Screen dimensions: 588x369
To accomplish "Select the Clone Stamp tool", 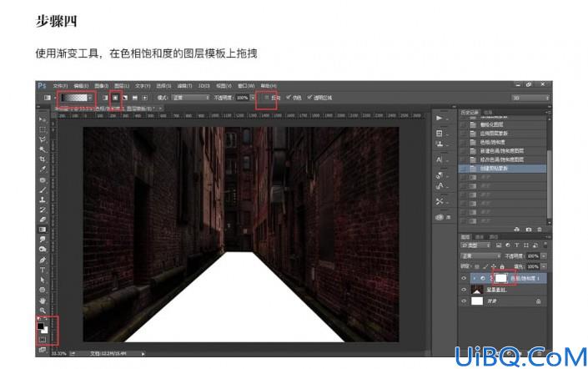I will [43, 200].
